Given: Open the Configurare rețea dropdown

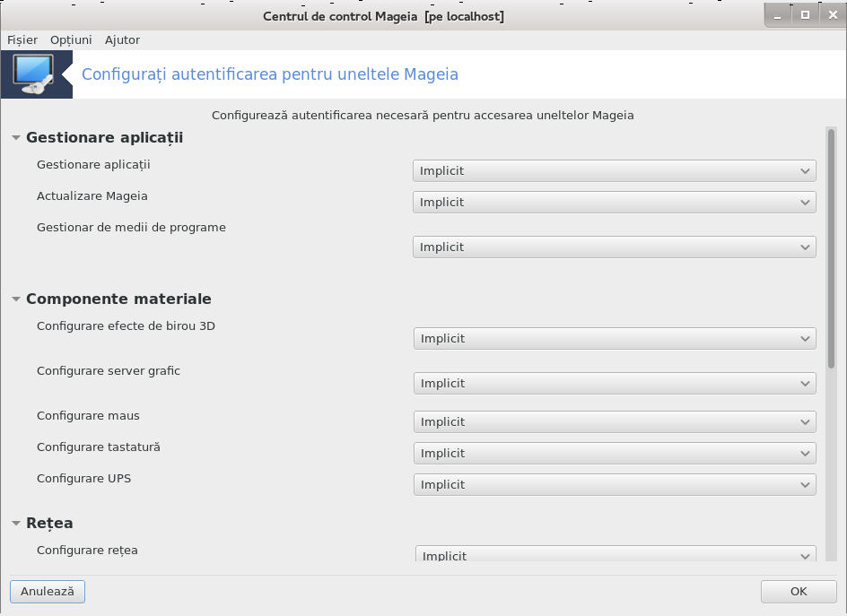Looking at the screenshot, I should click(616, 554).
